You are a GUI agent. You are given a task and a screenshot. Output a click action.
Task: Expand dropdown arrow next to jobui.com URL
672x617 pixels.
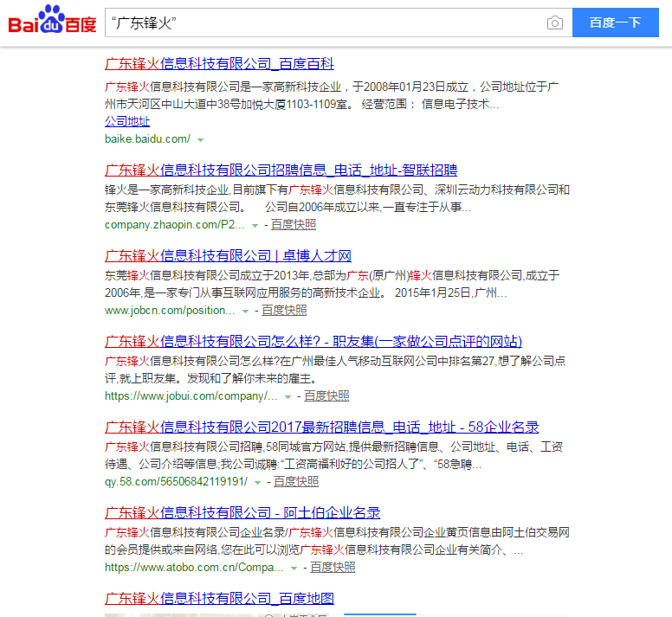pos(288,396)
